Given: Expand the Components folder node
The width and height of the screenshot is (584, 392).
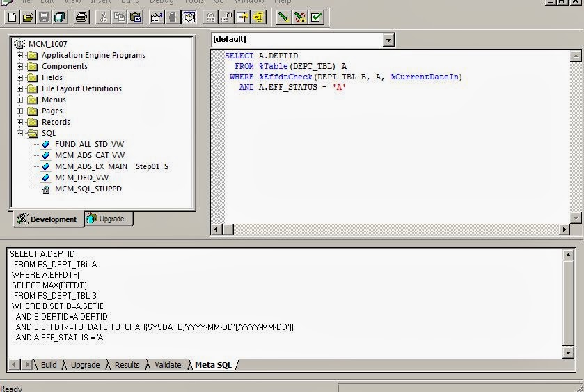Looking at the screenshot, I should click(x=19, y=66).
